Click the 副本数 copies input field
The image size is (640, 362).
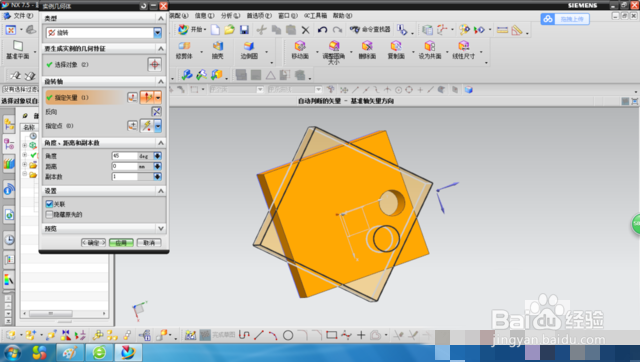coord(125,176)
